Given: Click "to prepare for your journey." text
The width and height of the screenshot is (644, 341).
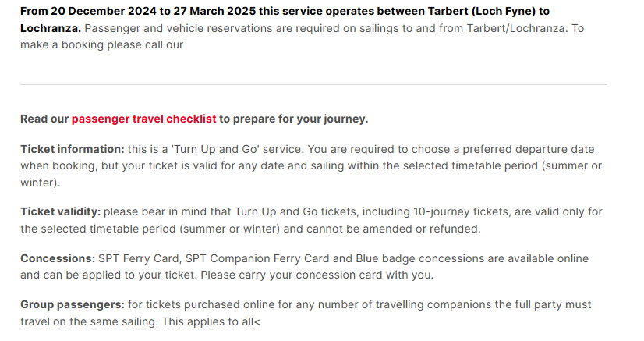Looking at the screenshot, I should point(294,119).
